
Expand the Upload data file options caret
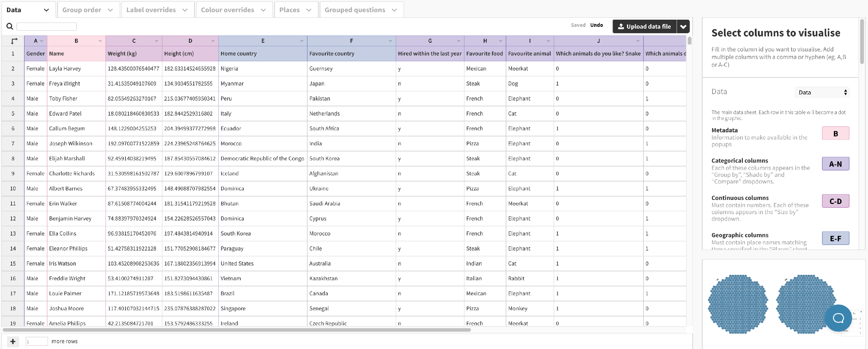point(683,27)
